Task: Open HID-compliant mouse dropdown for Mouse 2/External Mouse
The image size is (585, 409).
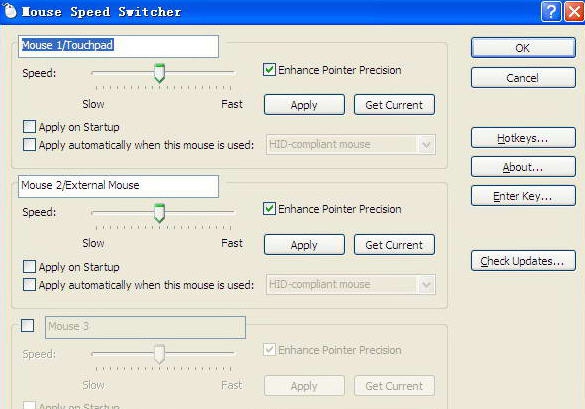Action: [351, 284]
